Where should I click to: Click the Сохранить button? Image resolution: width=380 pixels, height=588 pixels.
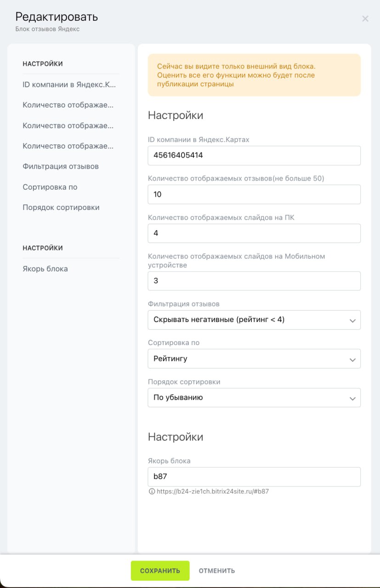click(x=160, y=571)
